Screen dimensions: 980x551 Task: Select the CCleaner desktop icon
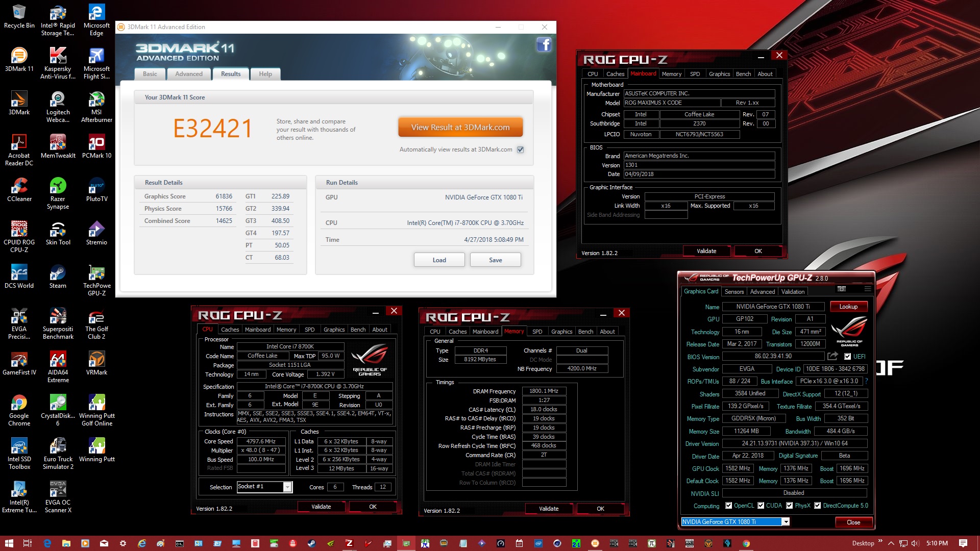19,190
